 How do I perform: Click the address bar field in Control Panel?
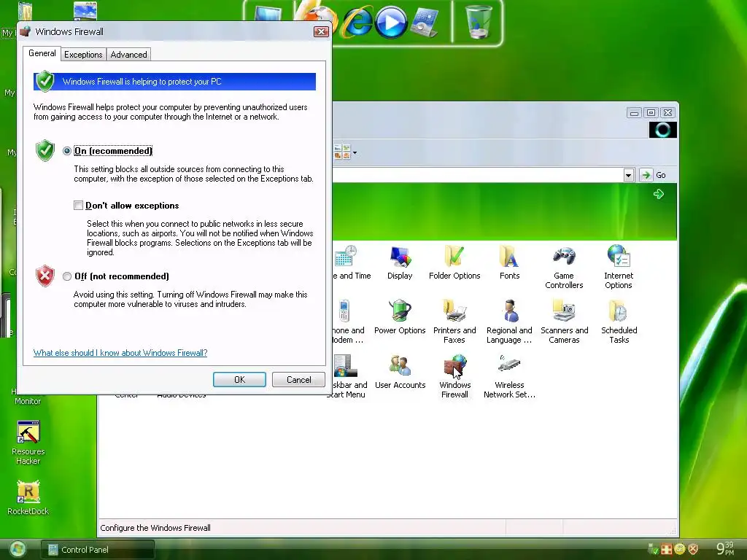(x=477, y=175)
